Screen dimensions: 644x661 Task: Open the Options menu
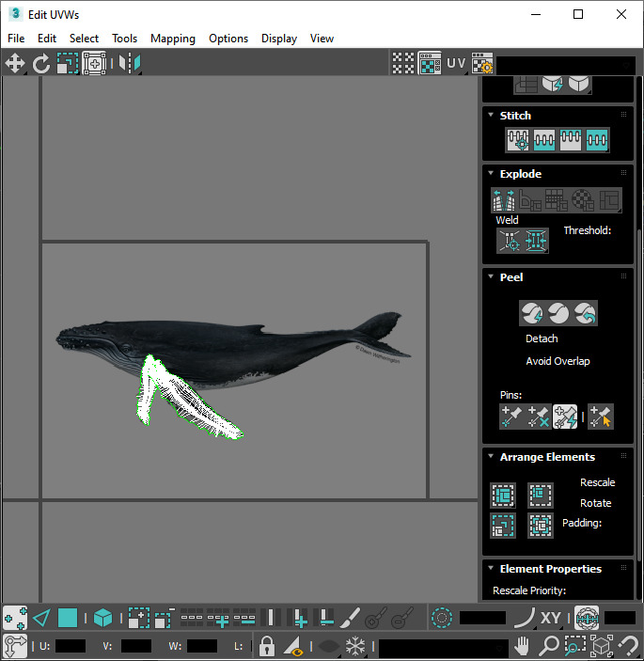coord(228,39)
